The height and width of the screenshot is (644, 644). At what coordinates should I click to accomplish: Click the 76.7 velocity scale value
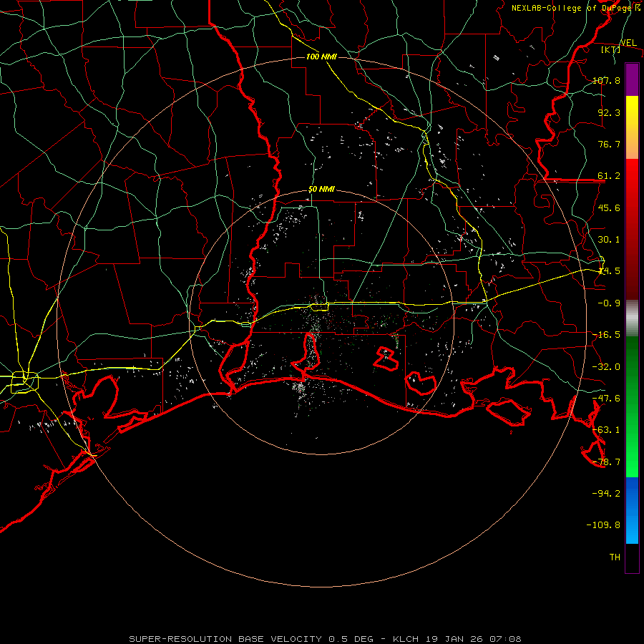609,144
